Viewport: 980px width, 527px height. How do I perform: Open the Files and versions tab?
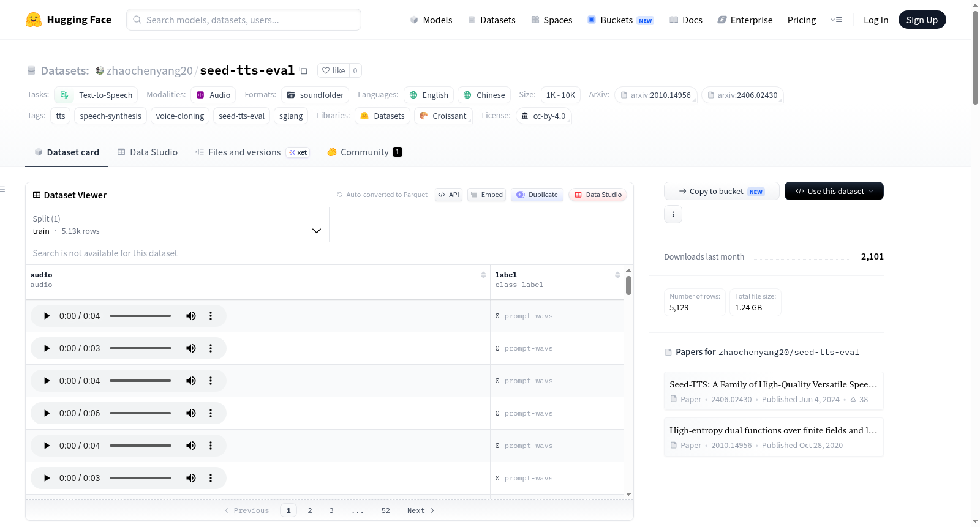click(252, 152)
